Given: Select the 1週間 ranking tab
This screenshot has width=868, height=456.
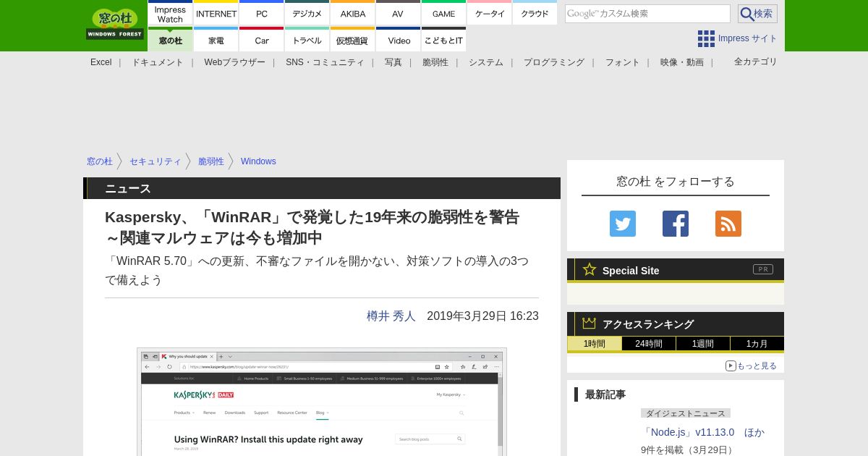Looking at the screenshot, I should point(703,344).
